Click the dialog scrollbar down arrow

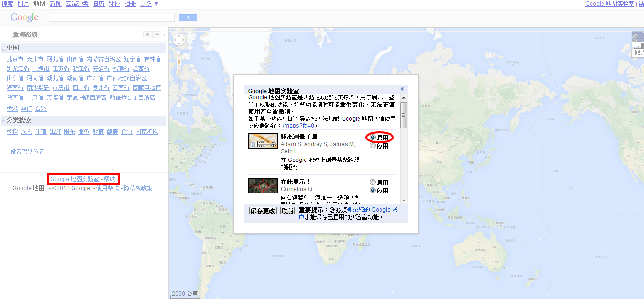pos(404,200)
